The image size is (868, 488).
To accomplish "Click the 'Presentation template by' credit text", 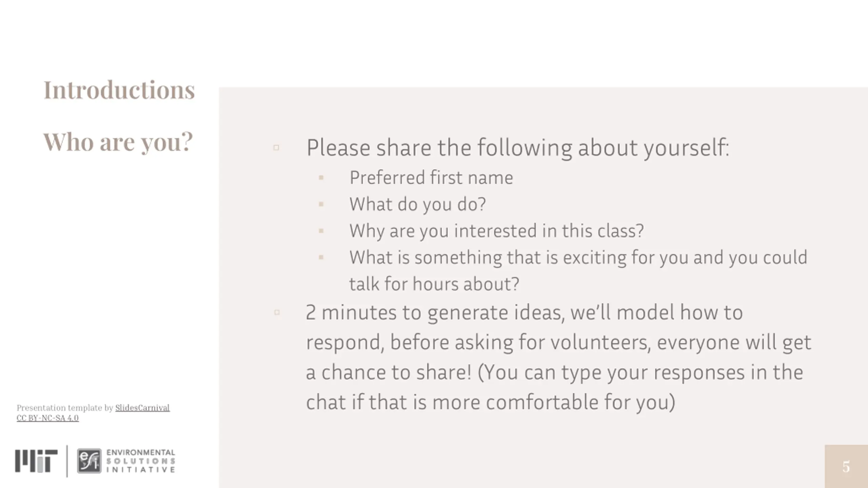I will point(65,408).
